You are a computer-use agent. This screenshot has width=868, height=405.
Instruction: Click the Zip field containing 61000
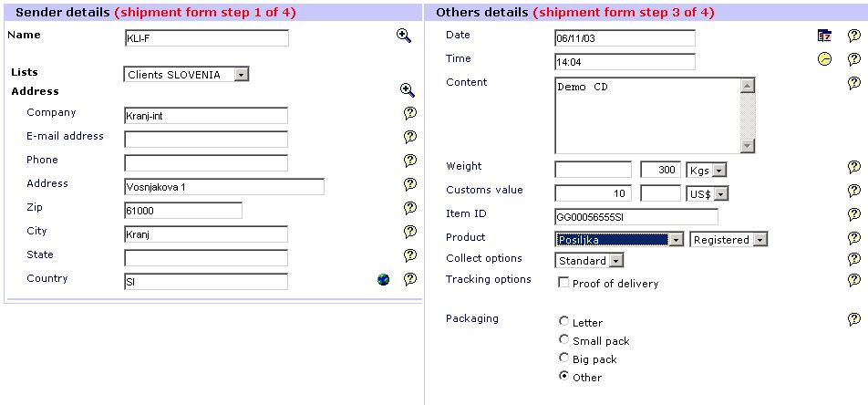pyautogui.click(x=183, y=211)
